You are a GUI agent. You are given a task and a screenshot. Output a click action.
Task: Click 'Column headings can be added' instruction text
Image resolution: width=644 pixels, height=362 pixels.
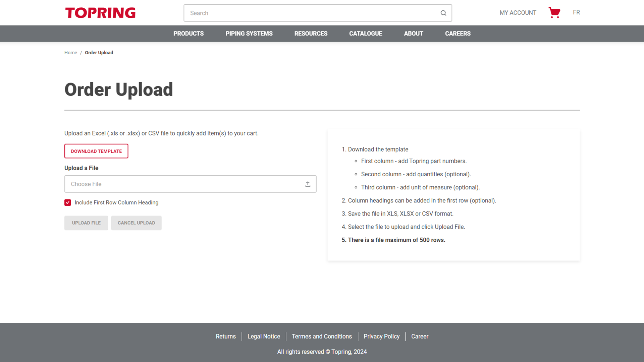422,200
